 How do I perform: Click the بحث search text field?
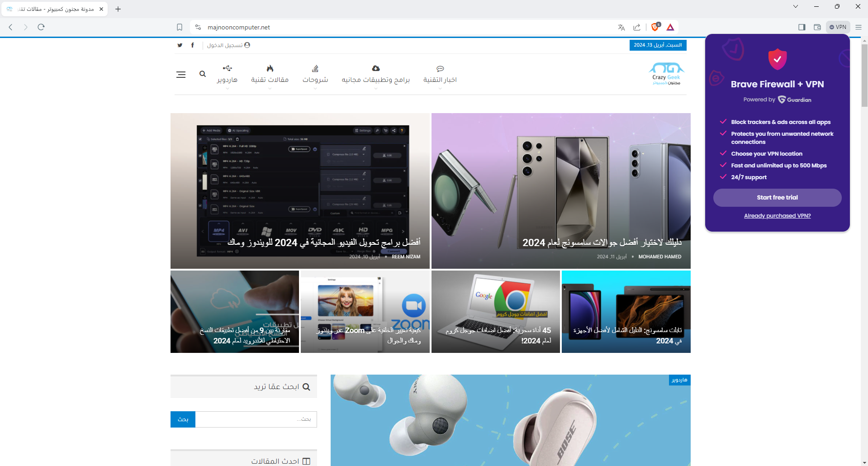(x=256, y=419)
